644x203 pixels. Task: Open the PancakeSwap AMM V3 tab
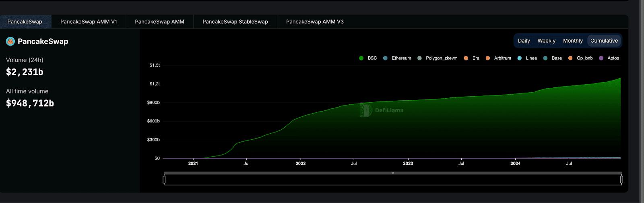point(315,22)
